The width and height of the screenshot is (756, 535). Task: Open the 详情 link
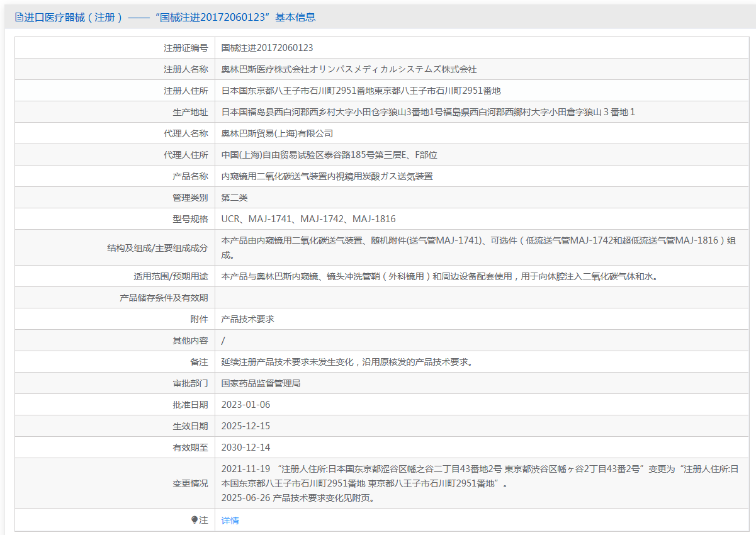pos(229,521)
